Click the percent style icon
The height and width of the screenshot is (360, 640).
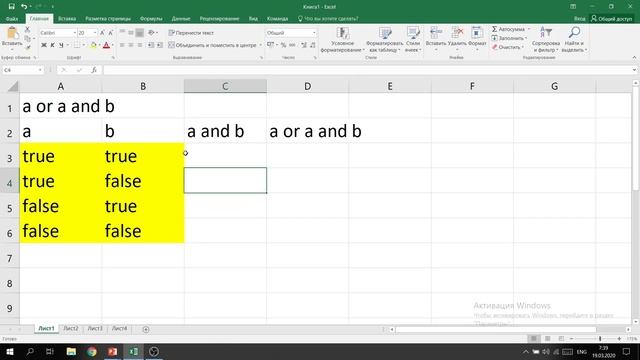[283, 45]
